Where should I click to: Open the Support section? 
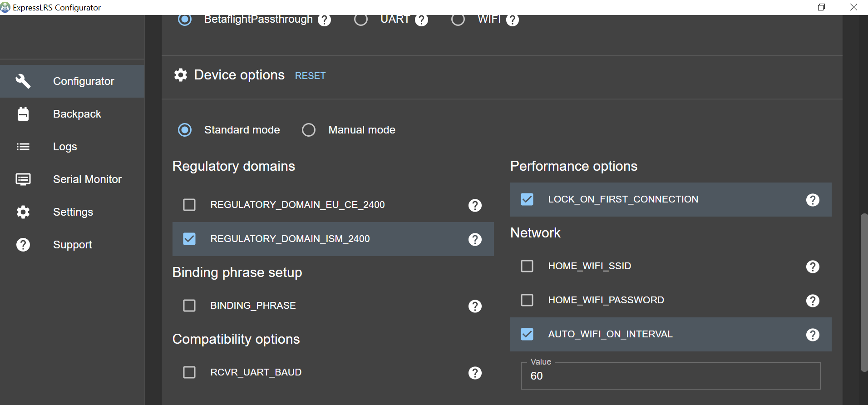pyautogui.click(x=72, y=245)
